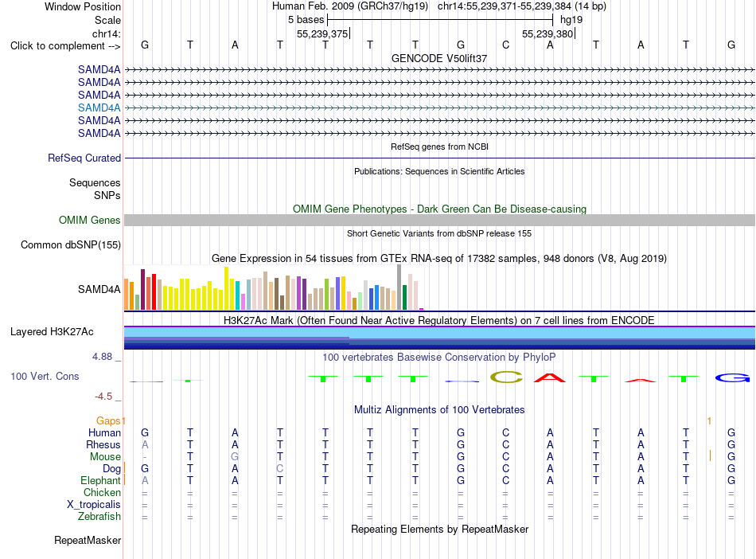The height and width of the screenshot is (559, 756).
Task: Click the SNPs label of Publications track
Action: [107, 195]
